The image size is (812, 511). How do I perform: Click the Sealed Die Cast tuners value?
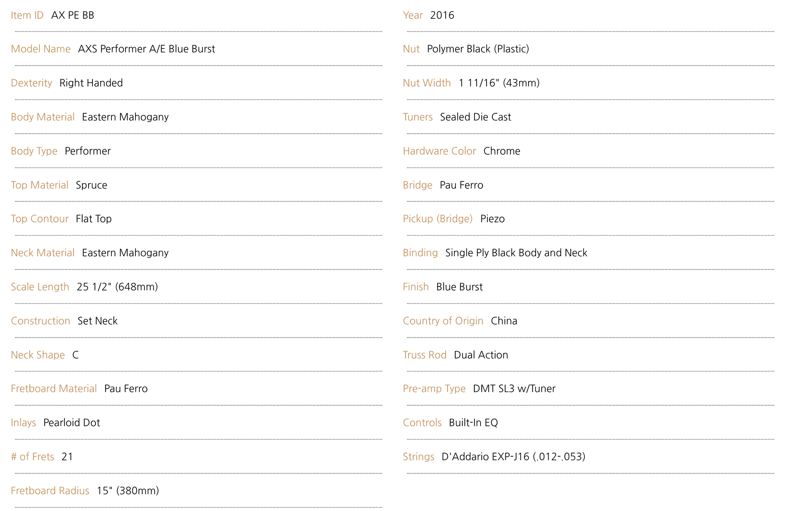(x=475, y=117)
